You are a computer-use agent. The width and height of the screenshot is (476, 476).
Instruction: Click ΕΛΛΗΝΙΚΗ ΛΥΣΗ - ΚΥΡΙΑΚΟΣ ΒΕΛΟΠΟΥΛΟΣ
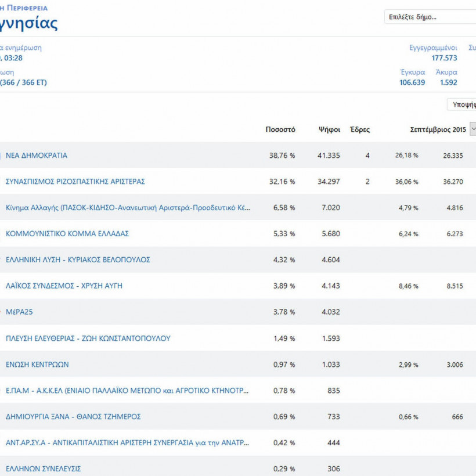78,260
